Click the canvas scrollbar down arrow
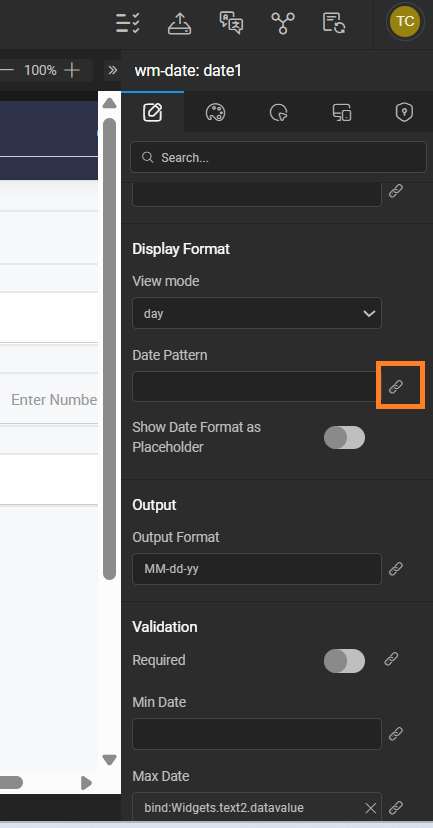Screen dimensions: 433x828 pyautogui.click(x=109, y=760)
